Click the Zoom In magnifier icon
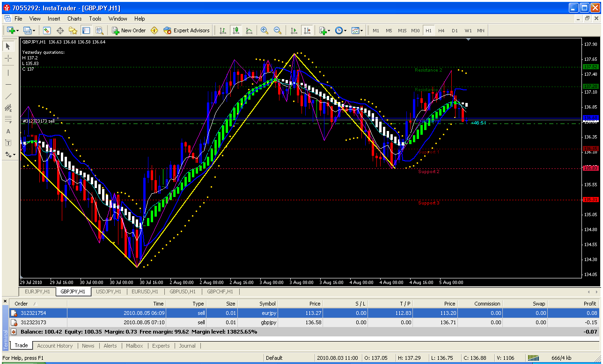 [x=265, y=30]
